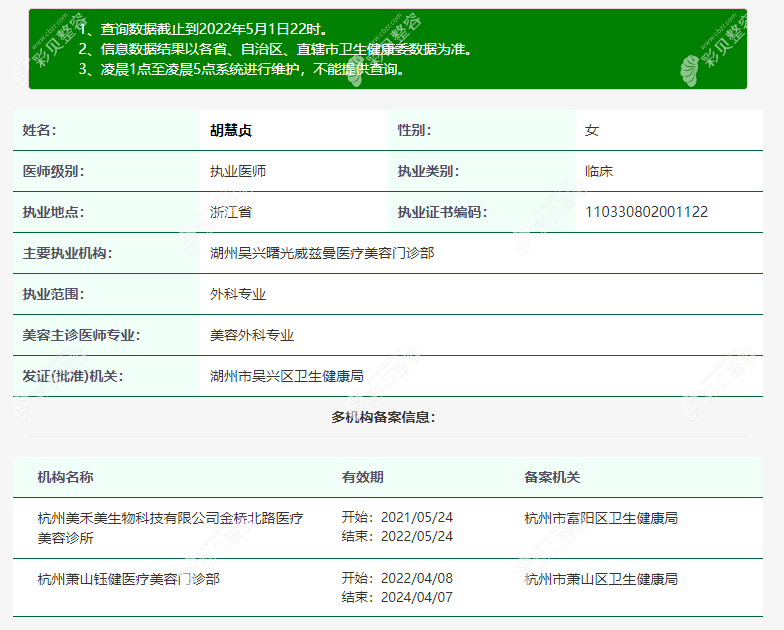Select end date 2022/05/24
Viewport: 784px width, 630px height.
click(x=417, y=536)
